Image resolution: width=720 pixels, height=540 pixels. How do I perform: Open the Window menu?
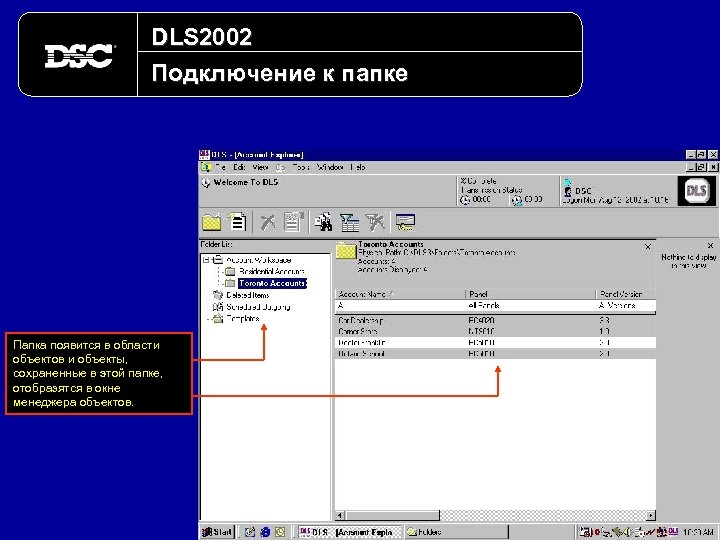[330, 167]
